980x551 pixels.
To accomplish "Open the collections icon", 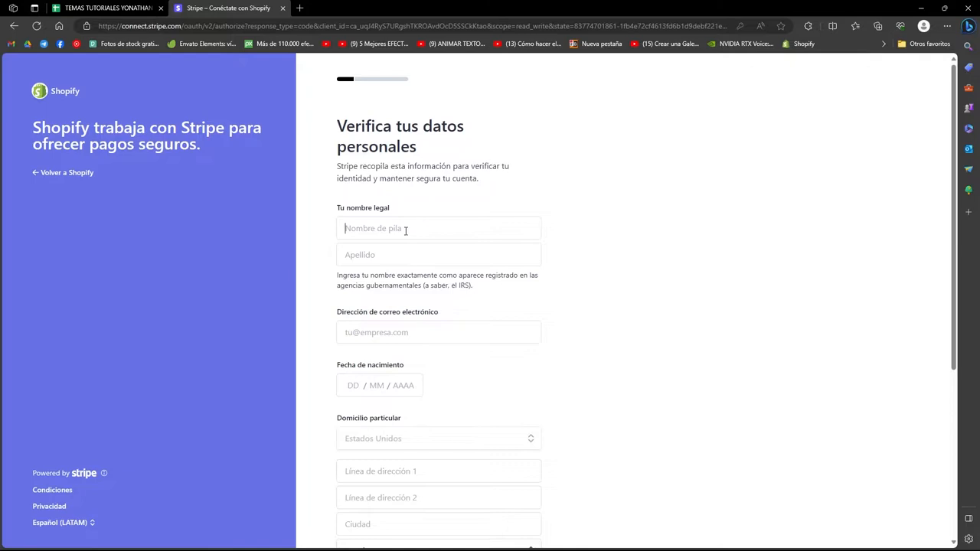I will point(877,26).
